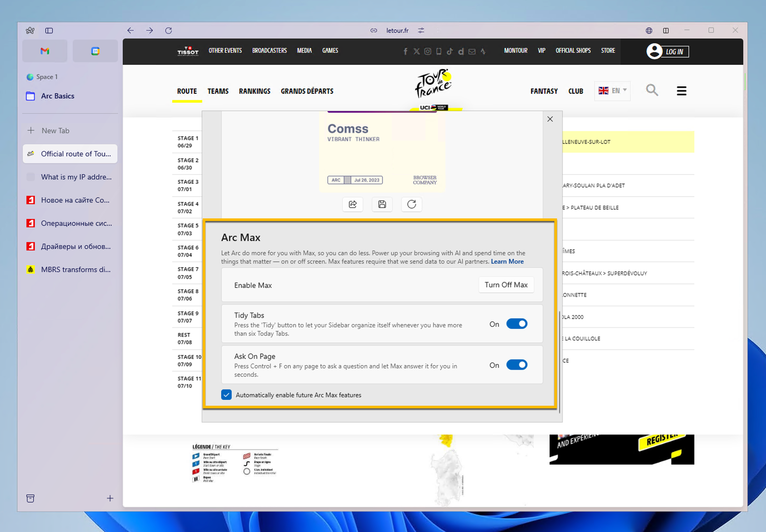Click the site search magnifier icon
766x532 pixels.
(652, 90)
